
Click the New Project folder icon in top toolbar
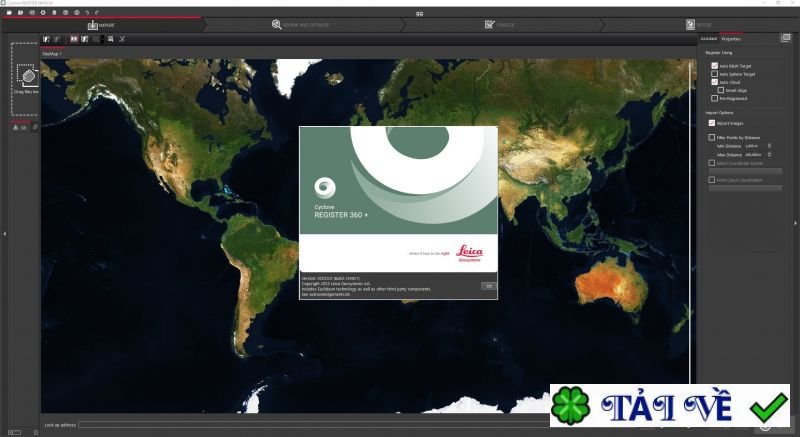point(9,12)
